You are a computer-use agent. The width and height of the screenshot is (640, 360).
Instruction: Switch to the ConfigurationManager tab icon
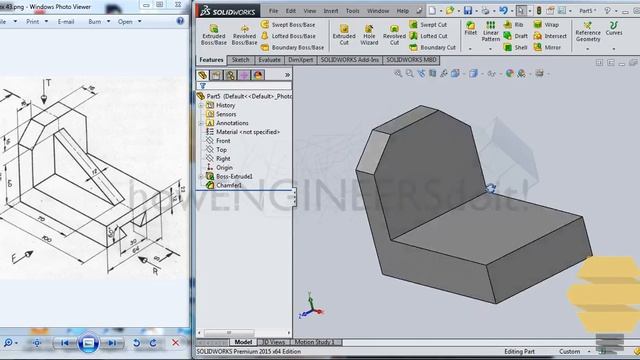click(230, 75)
